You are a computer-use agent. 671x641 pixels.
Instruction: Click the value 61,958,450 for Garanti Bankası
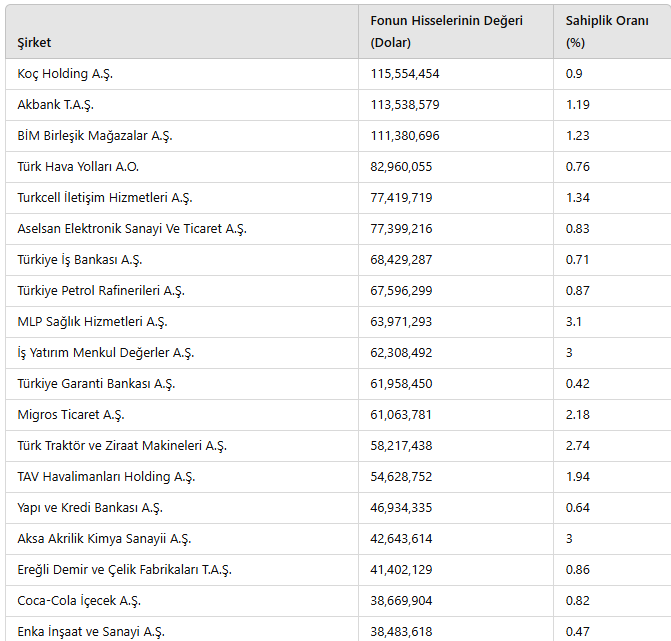click(x=401, y=384)
